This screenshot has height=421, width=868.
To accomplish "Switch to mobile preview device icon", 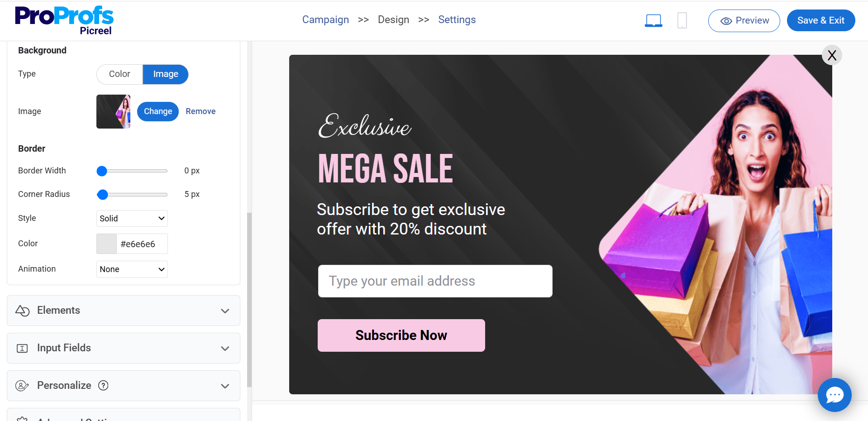I will [x=682, y=20].
